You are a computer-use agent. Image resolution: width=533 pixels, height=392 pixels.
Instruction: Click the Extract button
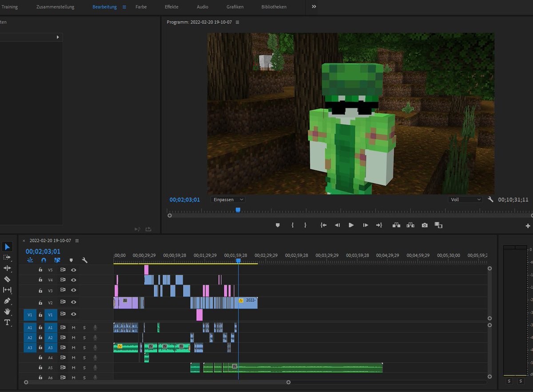(x=410, y=225)
